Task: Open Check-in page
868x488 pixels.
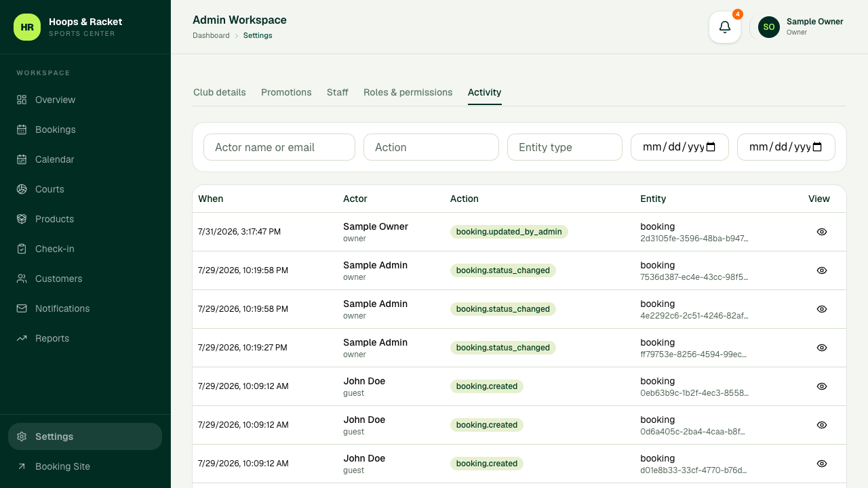Action: click(85, 249)
